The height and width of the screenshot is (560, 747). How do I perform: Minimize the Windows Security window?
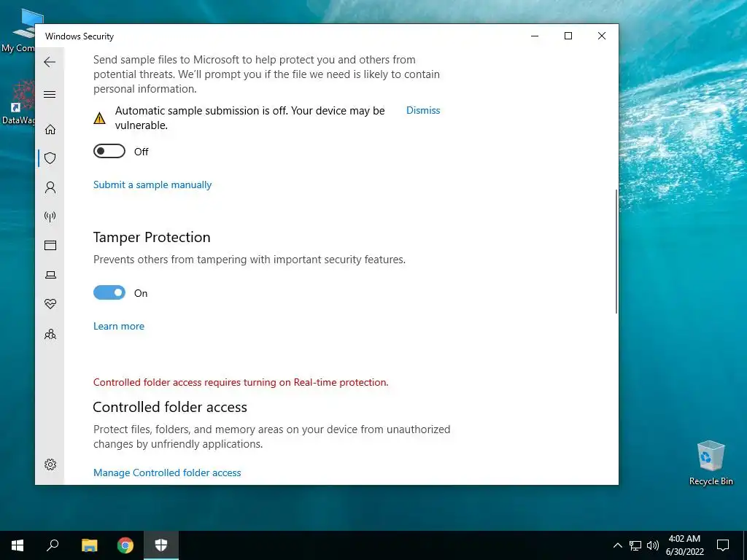[535, 36]
